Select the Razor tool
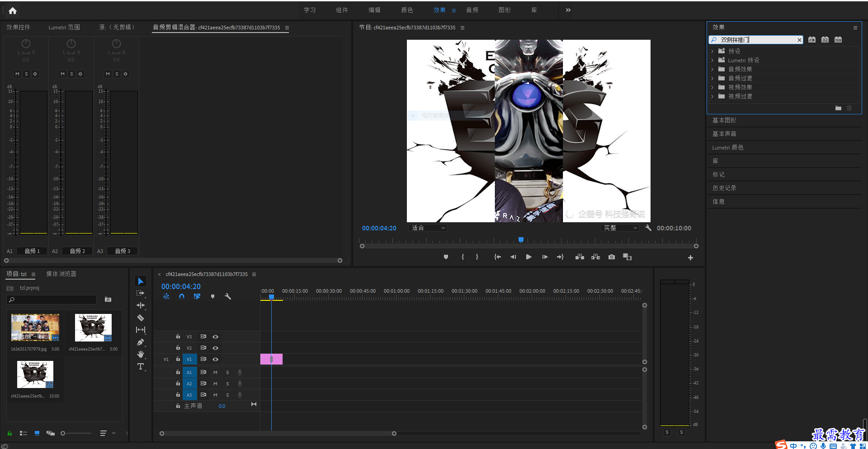868x449 pixels. point(141,318)
